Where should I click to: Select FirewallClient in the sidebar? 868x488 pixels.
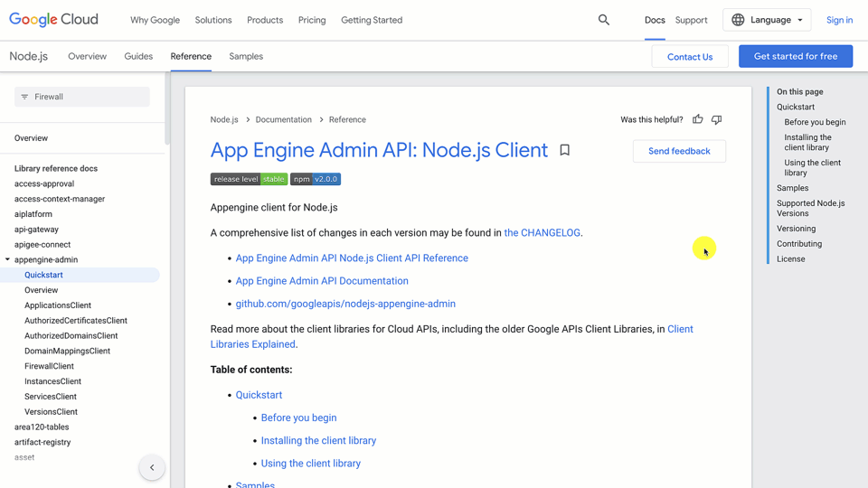click(50, 366)
